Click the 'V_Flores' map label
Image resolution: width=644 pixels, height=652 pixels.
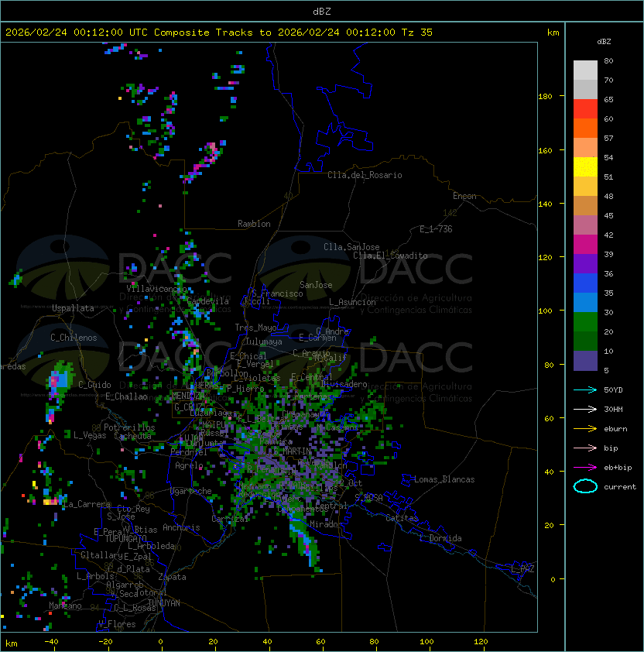(x=117, y=624)
